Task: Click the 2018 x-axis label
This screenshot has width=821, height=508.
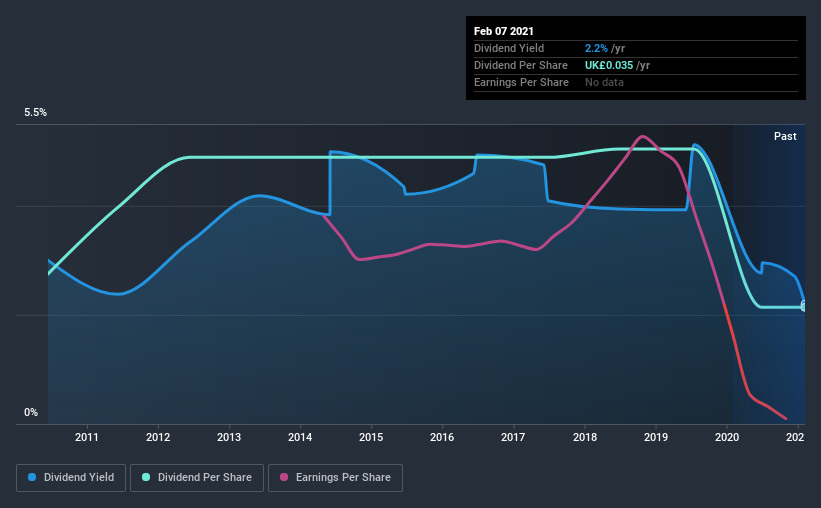Action: [585, 437]
